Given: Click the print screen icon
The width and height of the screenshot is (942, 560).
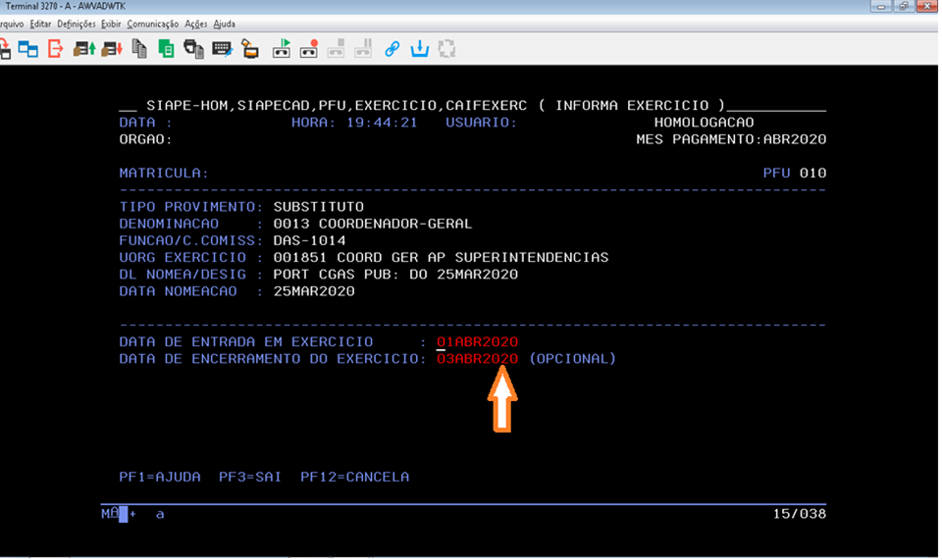Looking at the screenshot, I should (x=193, y=49).
